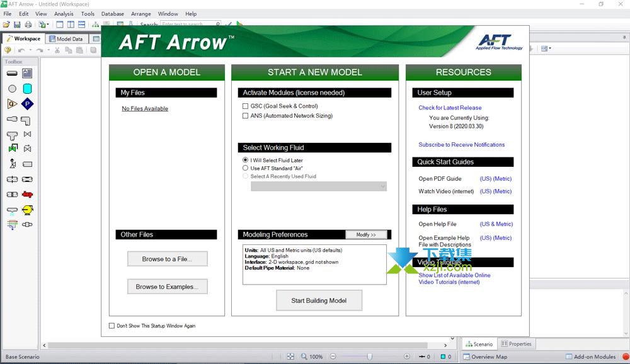Choose the blue Assigned Pressure (P) junction
The height and width of the screenshot is (364, 630).
[27, 104]
